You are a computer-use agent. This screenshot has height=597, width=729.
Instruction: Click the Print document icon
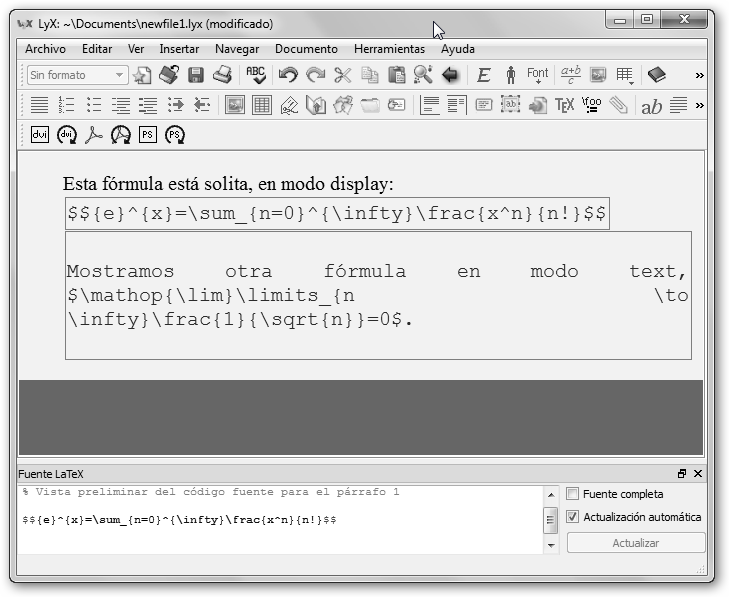click(x=222, y=75)
